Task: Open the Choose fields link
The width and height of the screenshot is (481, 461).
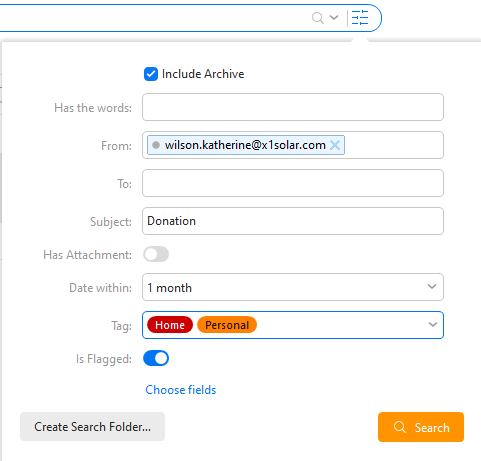Action: (x=181, y=390)
